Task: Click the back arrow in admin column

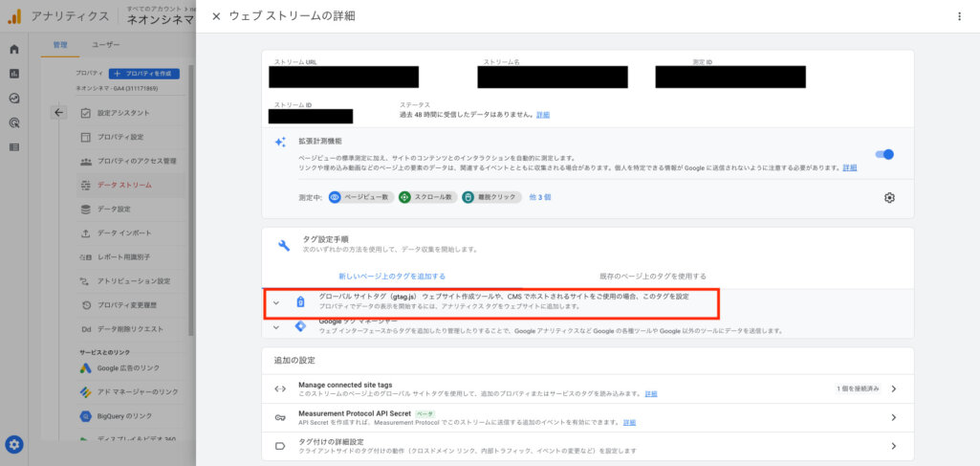Action: (x=58, y=113)
